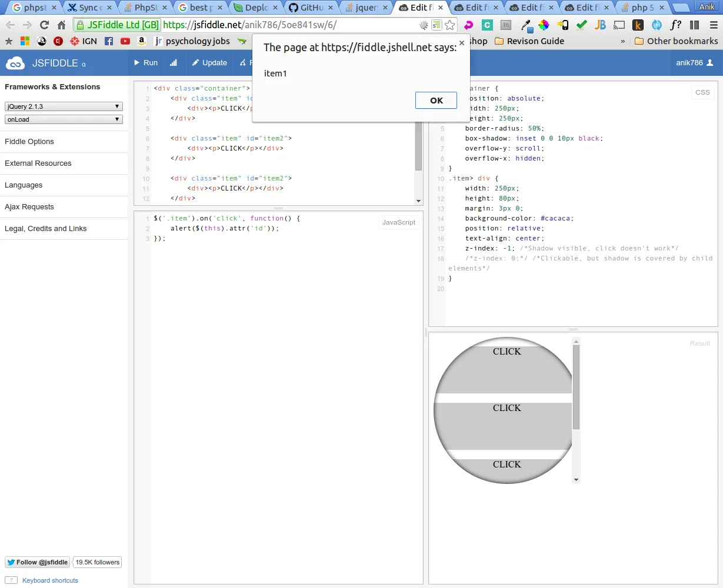Click the HTML panel scroll-down arrow
The width and height of the screenshot is (723, 588).
(418, 201)
